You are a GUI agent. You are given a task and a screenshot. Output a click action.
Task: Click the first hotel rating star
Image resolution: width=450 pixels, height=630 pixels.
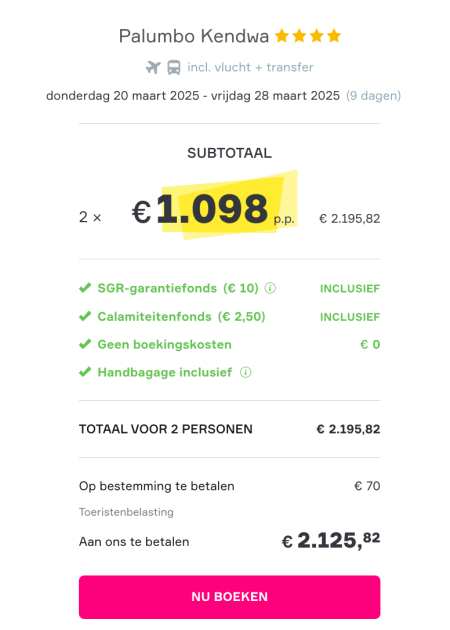click(x=282, y=36)
